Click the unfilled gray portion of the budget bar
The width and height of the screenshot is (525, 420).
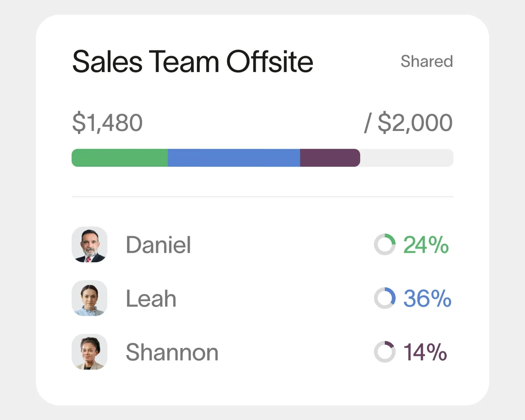point(406,158)
